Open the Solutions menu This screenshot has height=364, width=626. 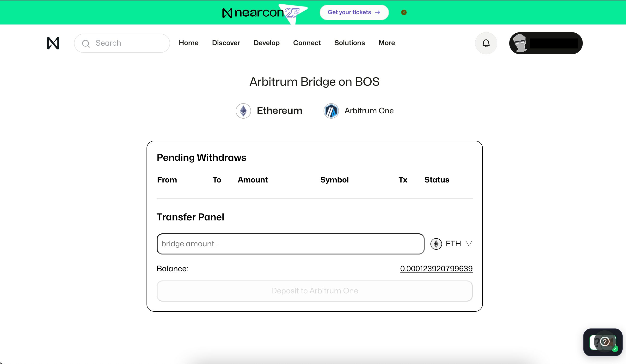pos(350,43)
